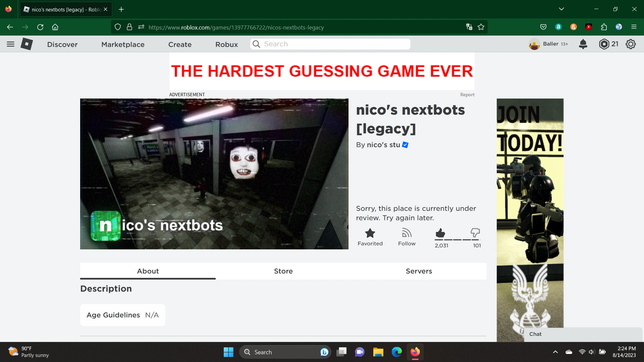Open the Roblox settings gear

click(631, 44)
